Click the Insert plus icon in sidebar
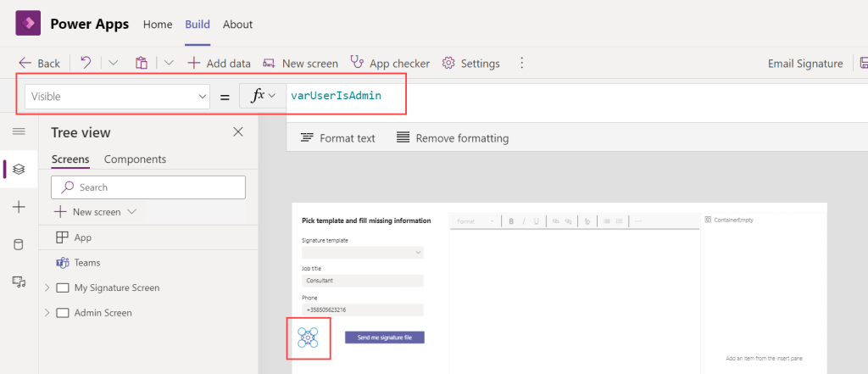The image size is (868, 374). tap(19, 207)
